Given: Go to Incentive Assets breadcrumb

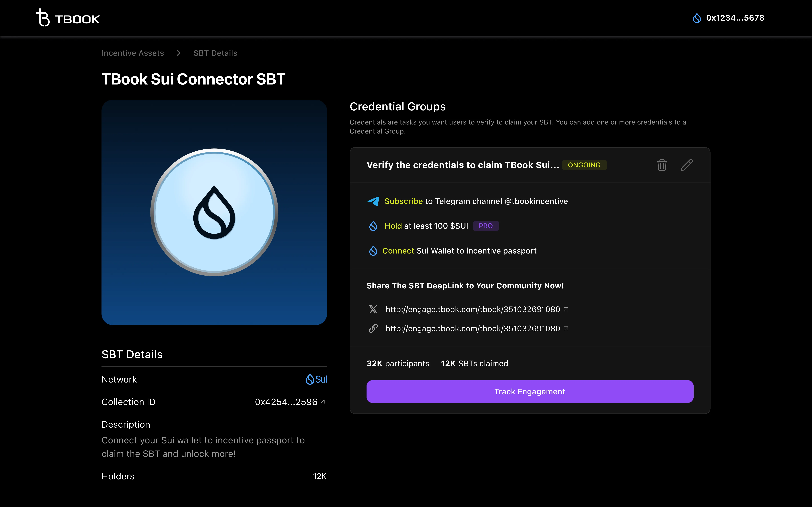Looking at the screenshot, I should pos(133,53).
